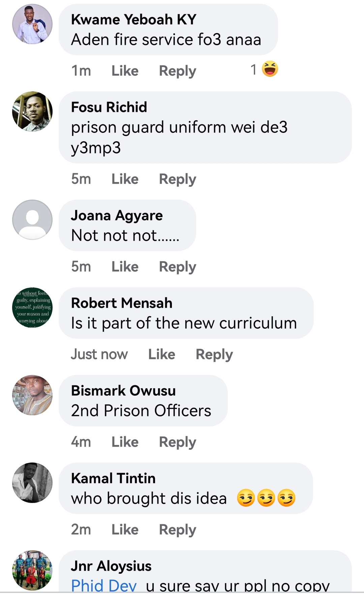The height and width of the screenshot is (595, 364).
Task: Open Fosu Richid's name link
Action: [x=109, y=107]
